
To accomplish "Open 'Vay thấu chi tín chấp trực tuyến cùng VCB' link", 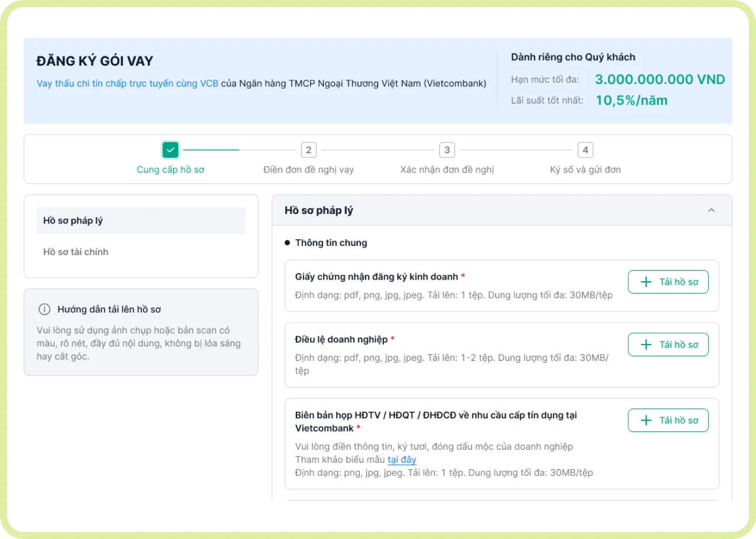I will [128, 83].
